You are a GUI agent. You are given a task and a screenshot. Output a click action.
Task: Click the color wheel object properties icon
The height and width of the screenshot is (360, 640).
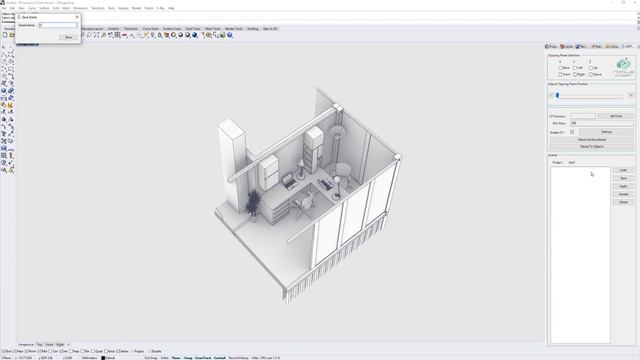[173, 36]
